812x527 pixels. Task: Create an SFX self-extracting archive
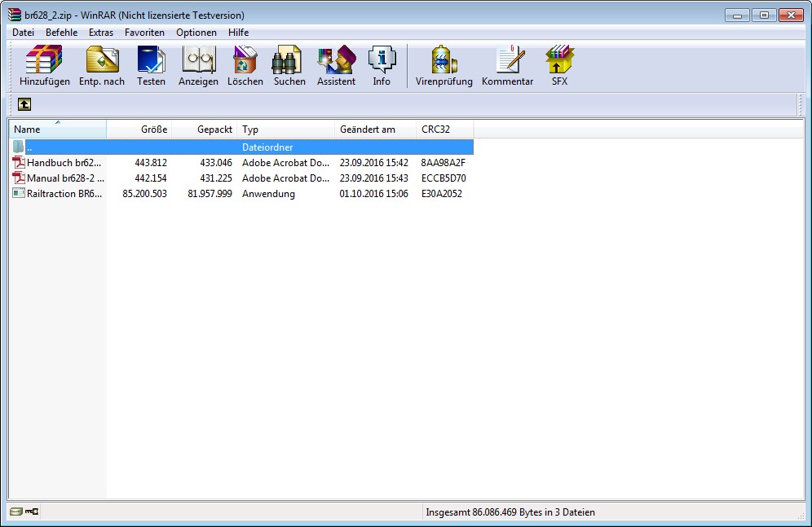(559, 64)
